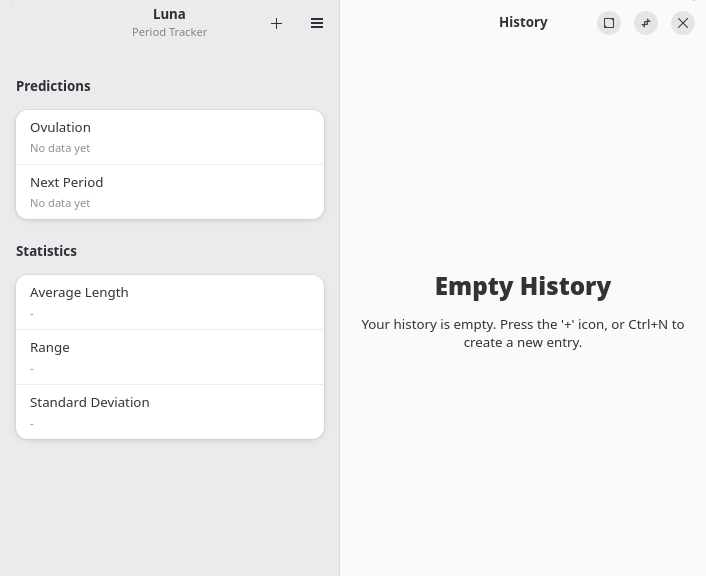The width and height of the screenshot is (706, 576).
Task: Click 'No data yet' under Next Period
Action: 60,203
